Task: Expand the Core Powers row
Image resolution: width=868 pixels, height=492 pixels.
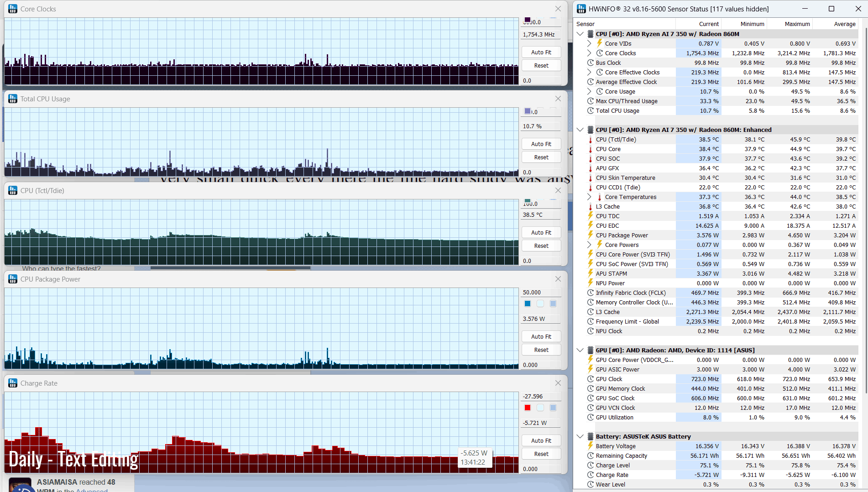Action: [589, 245]
